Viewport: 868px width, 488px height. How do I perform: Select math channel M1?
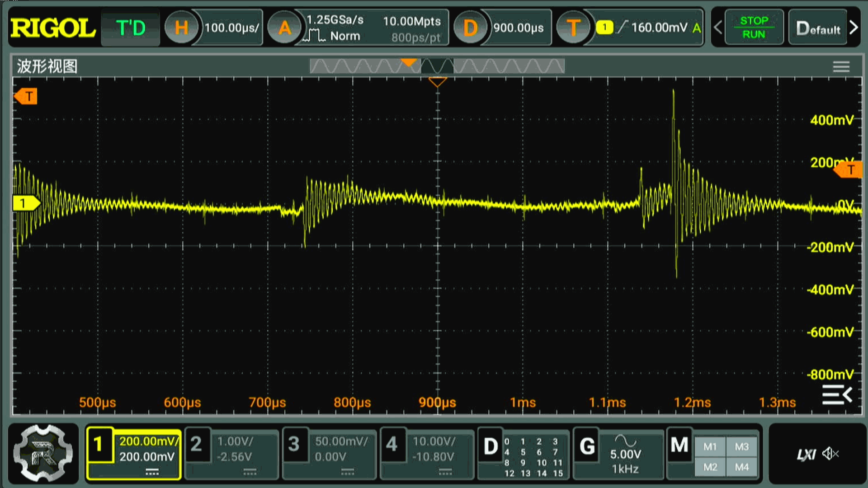click(x=710, y=447)
